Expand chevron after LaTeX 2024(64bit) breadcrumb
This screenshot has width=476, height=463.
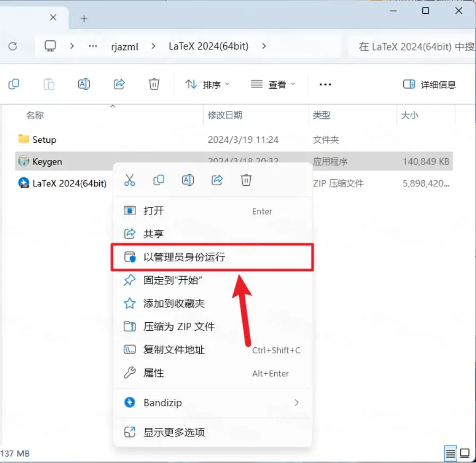(x=264, y=46)
